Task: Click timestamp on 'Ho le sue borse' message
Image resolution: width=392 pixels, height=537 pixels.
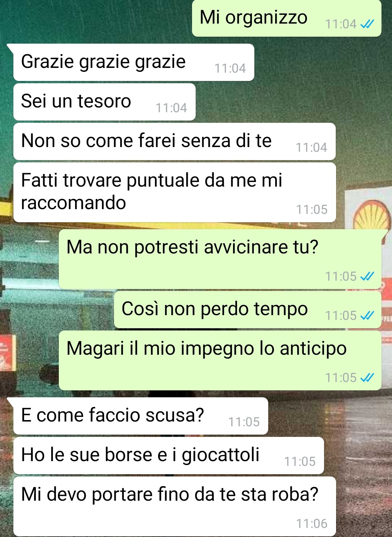Action: pyautogui.click(x=300, y=461)
